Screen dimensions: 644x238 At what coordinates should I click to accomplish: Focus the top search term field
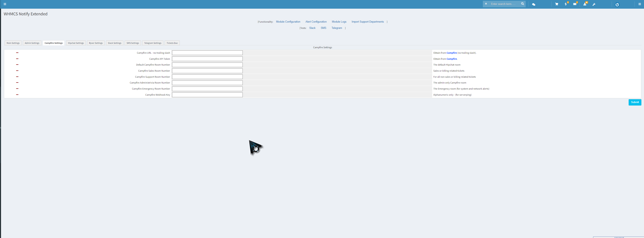tap(504, 4)
